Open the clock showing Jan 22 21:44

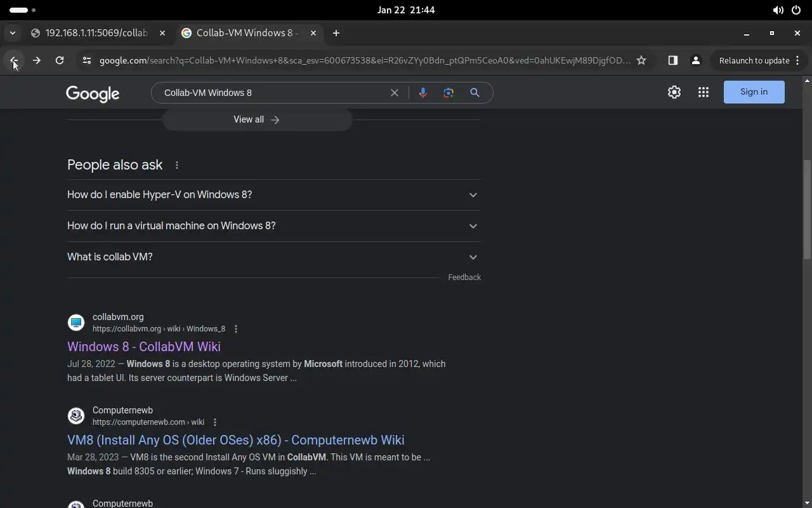click(x=406, y=10)
